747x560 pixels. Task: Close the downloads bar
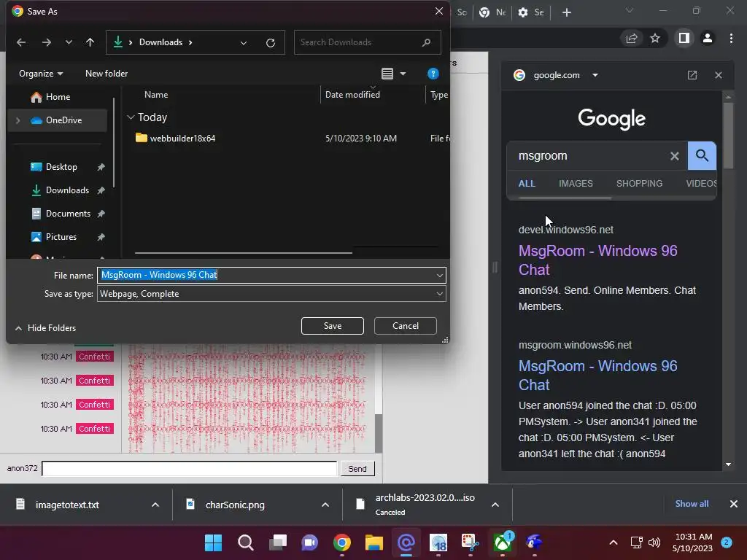click(734, 504)
